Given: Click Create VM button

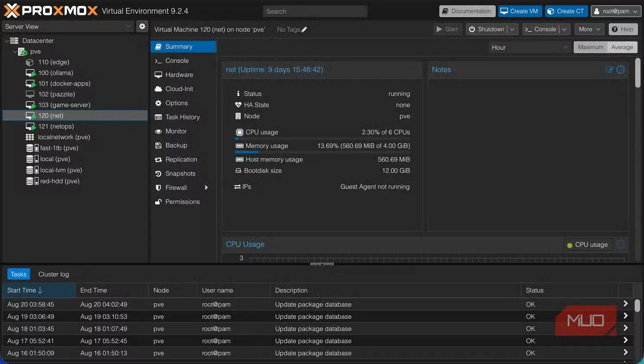Looking at the screenshot, I should (520, 11).
